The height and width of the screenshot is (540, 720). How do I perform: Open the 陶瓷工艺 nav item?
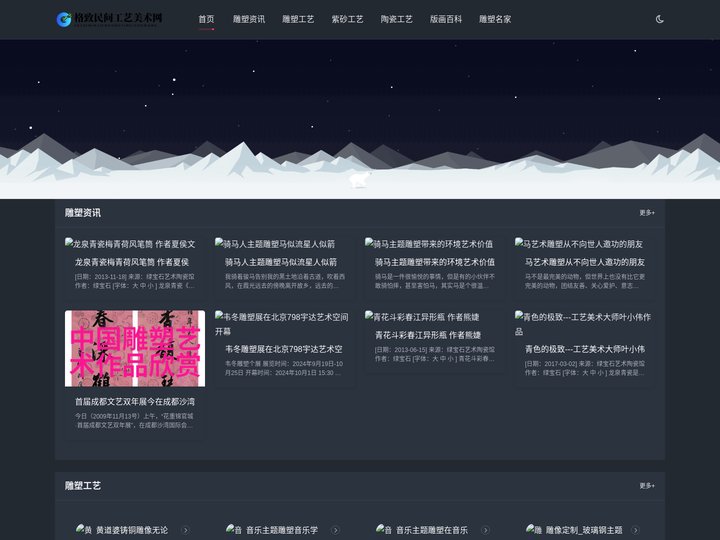point(396,19)
